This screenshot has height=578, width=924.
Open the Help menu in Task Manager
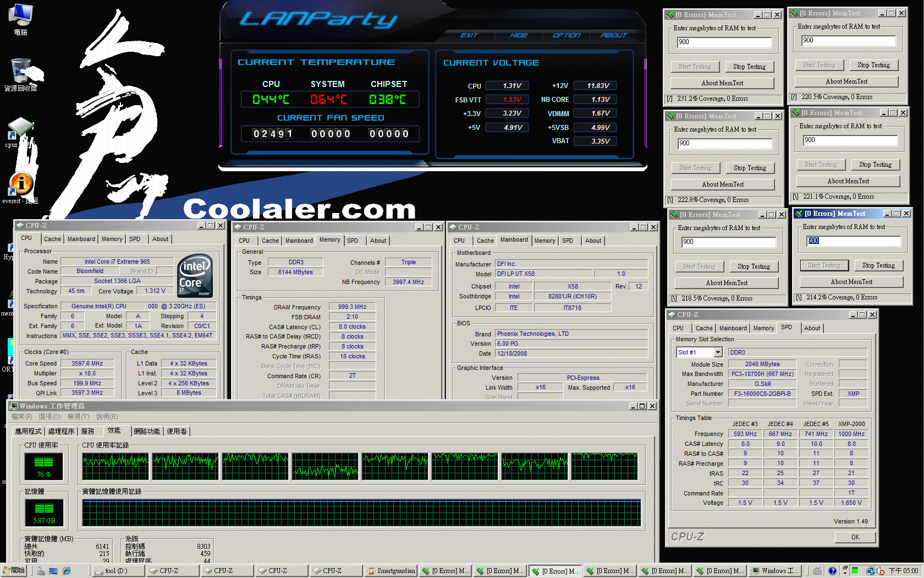point(107,417)
